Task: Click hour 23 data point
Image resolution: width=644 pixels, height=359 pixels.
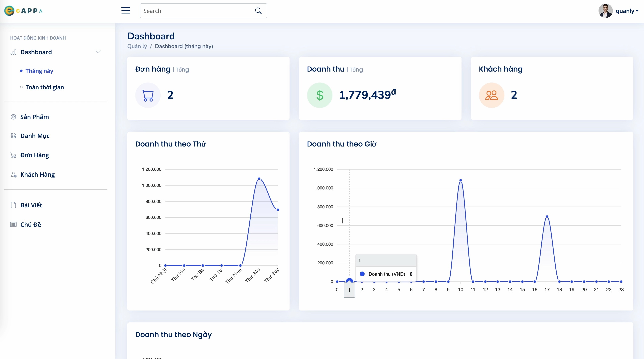Action: [621, 281]
